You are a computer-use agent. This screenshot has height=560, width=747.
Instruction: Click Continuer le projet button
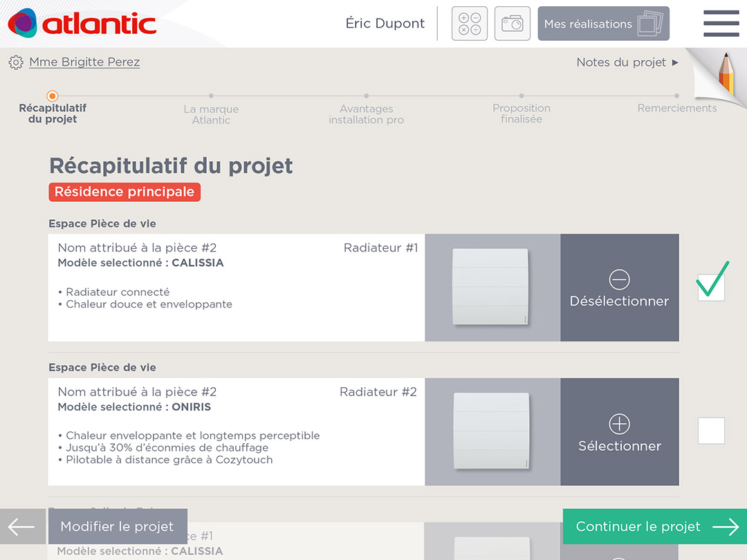coord(655,526)
